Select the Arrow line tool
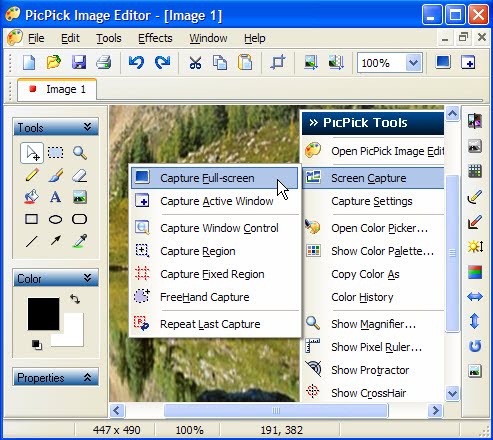493x440 pixels. (x=56, y=240)
